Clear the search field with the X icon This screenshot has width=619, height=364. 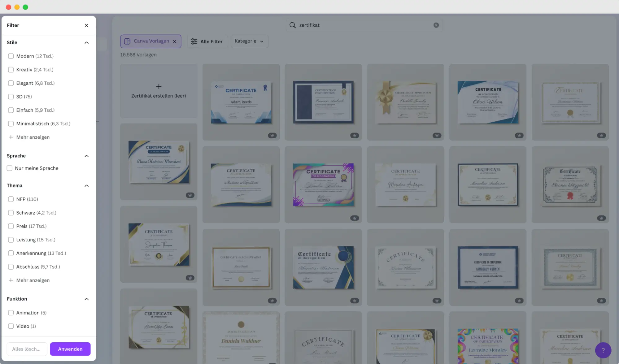(x=436, y=25)
